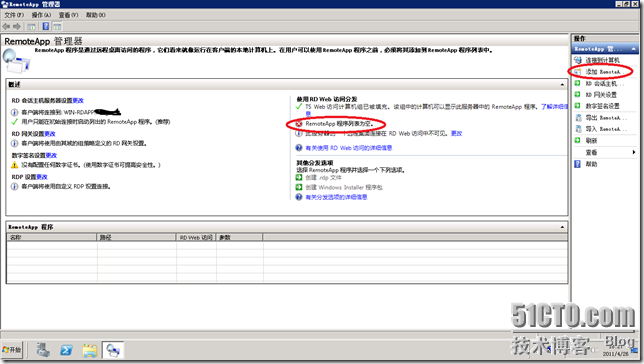Click 导入 RemoteA... action
Viewport: 644px width, 364px height.
[x=606, y=129]
